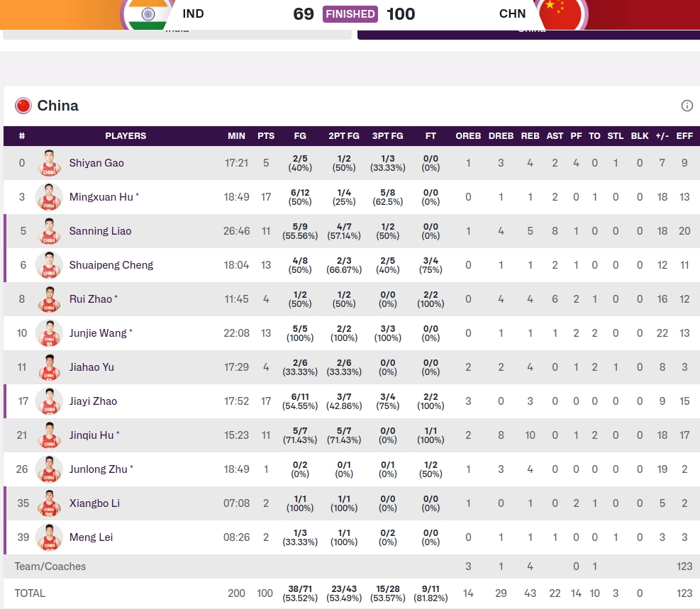Click the total 38/71 field goals cell
Image resolution: width=700 pixels, height=609 pixels.
(300, 593)
